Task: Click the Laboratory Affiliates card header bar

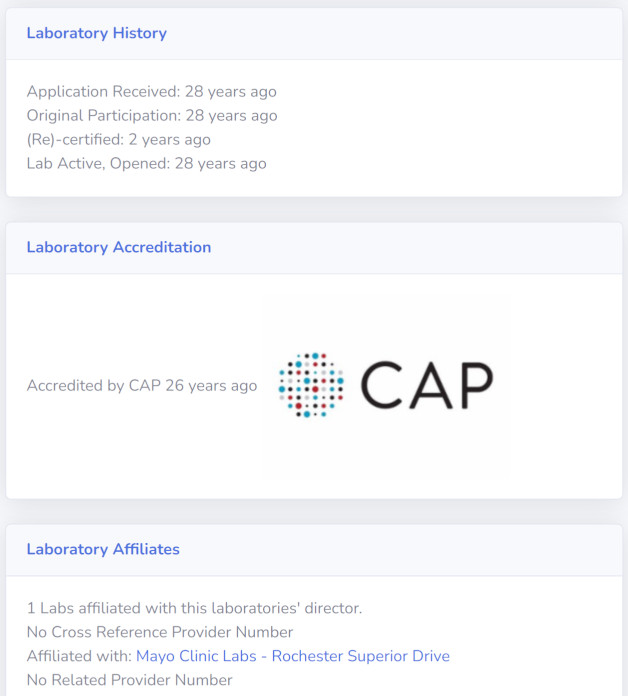Action: [x=314, y=550]
